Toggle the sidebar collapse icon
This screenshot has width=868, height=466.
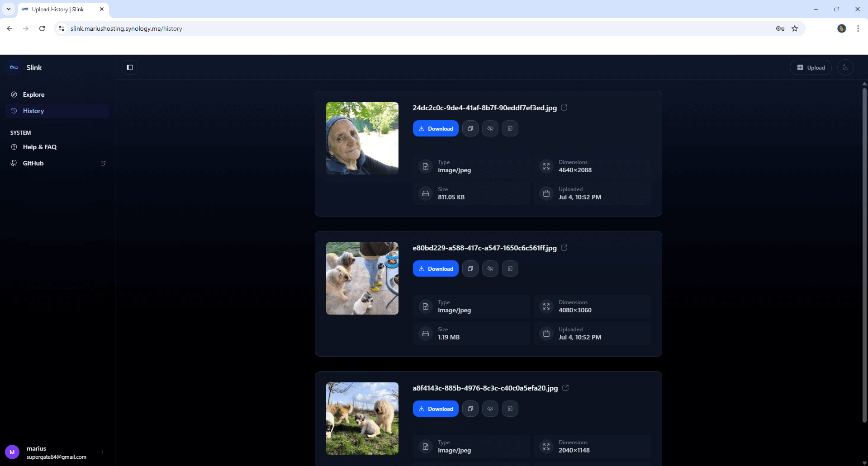point(130,67)
